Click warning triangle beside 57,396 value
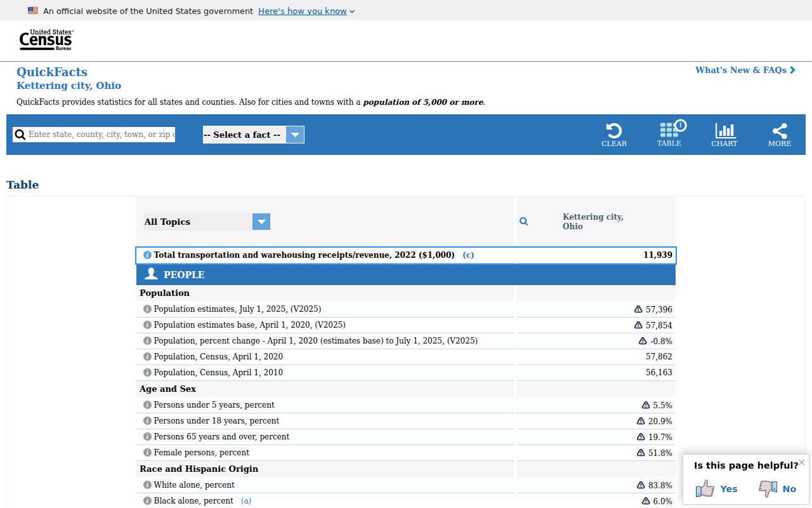Viewport: 812px width, 508px height. [638, 309]
